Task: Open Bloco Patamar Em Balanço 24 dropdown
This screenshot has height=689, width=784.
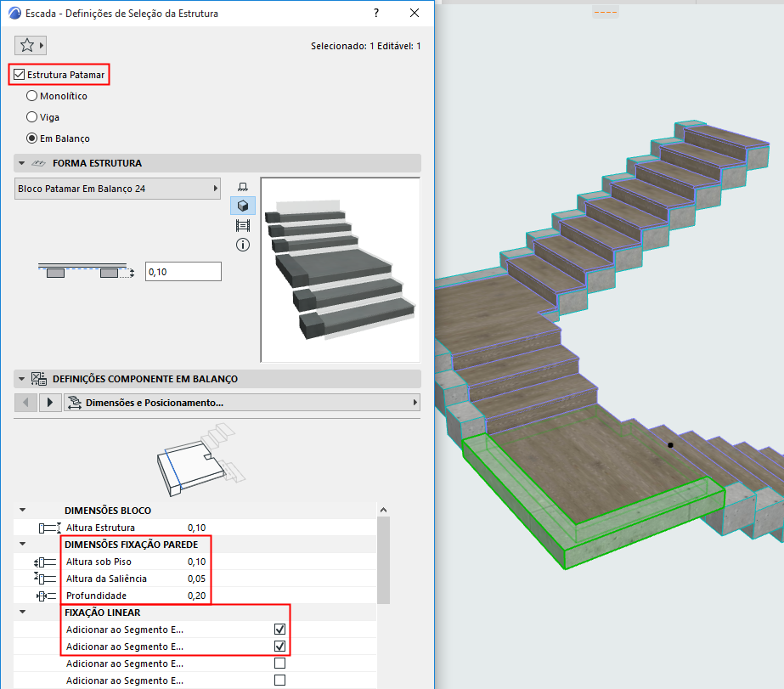Action: click(x=117, y=189)
